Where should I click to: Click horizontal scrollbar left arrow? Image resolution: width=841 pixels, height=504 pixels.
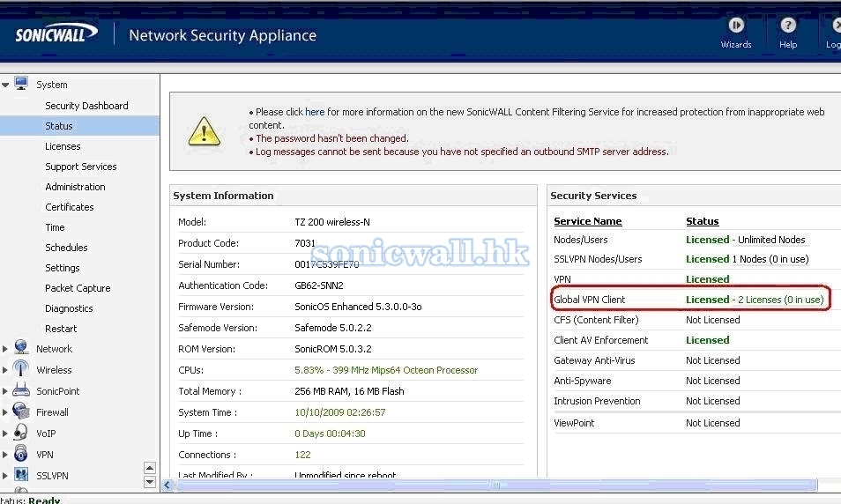167,485
